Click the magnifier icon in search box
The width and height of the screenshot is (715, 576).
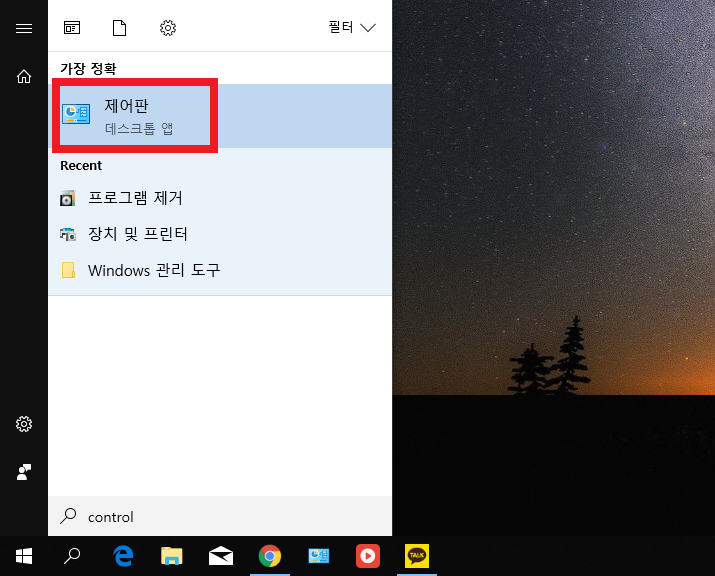[68, 516]
